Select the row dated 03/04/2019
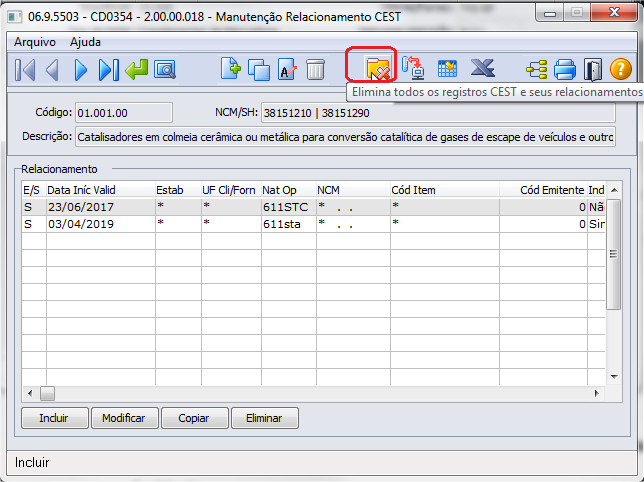644x482 pixels. (x=313, y=224)
